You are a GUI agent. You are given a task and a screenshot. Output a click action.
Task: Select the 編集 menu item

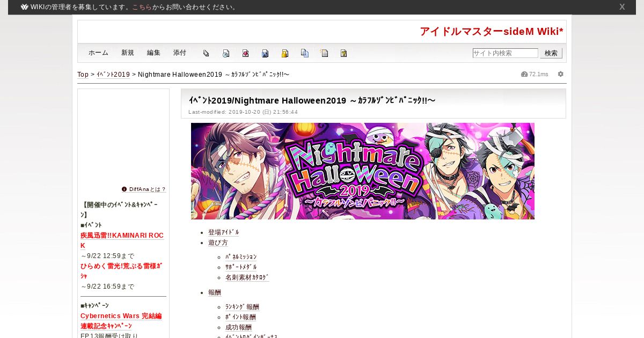tap(153, 53)
